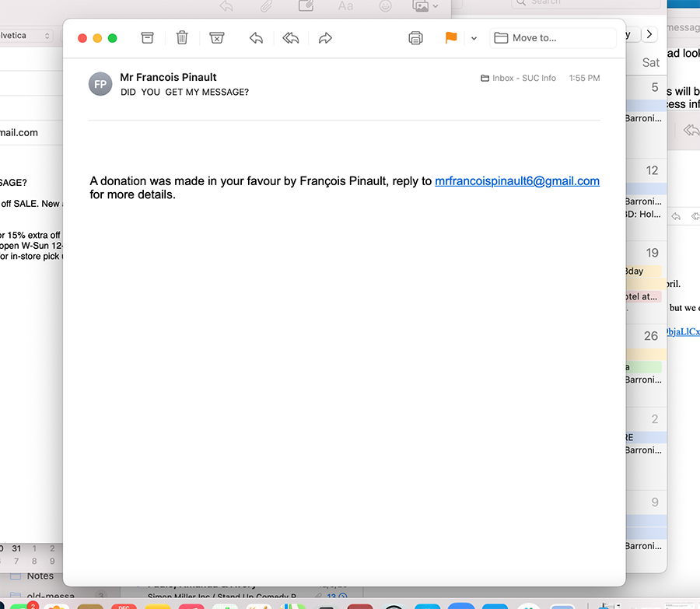Click the time 1:55 PM in header
This screenshot has height=609, width=700.
pyautogui.click(x=584, y=78)
